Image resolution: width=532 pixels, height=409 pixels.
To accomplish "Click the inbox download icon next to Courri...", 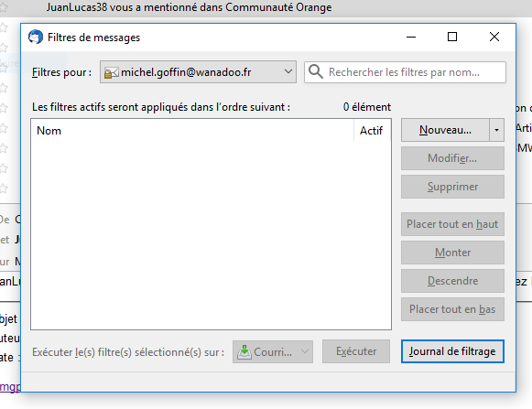I will coord(244,352).
